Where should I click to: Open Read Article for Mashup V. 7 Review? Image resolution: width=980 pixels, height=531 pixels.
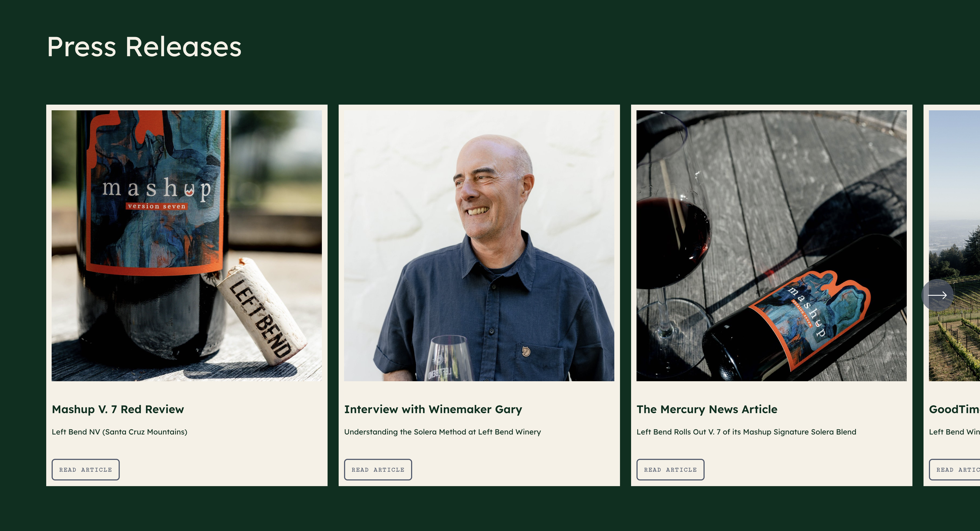click(85, 469)
